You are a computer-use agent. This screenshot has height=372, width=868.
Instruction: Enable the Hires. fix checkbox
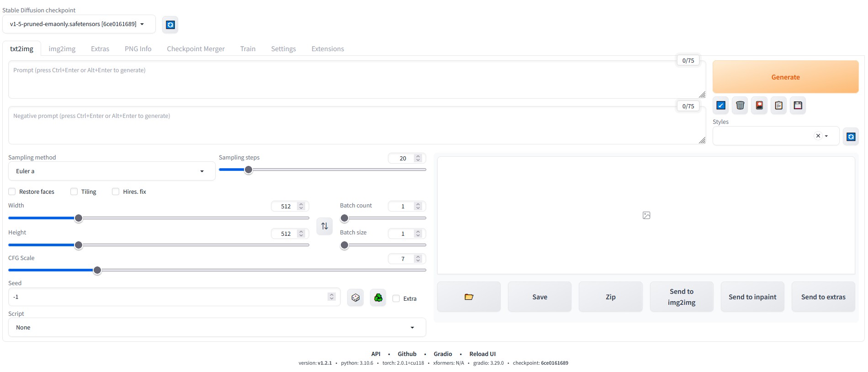(116, 191)
